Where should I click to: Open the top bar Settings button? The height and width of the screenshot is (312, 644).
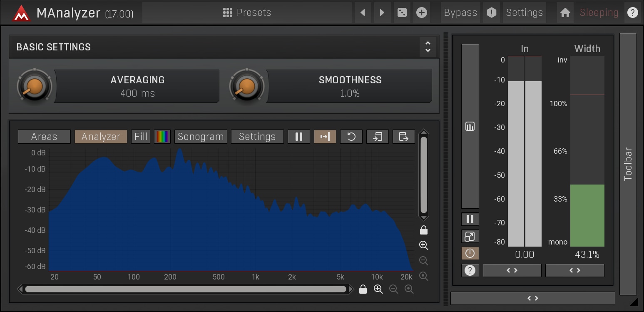(524, 12)
